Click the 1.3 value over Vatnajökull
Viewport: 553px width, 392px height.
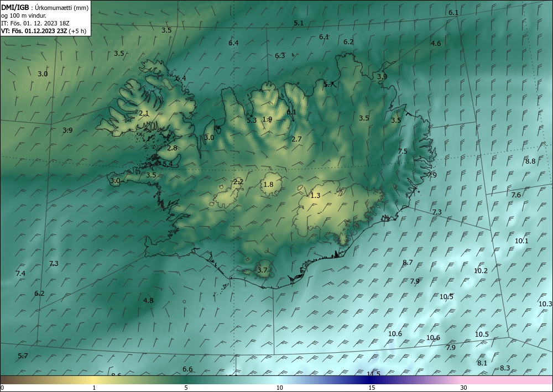pos(315,196)
